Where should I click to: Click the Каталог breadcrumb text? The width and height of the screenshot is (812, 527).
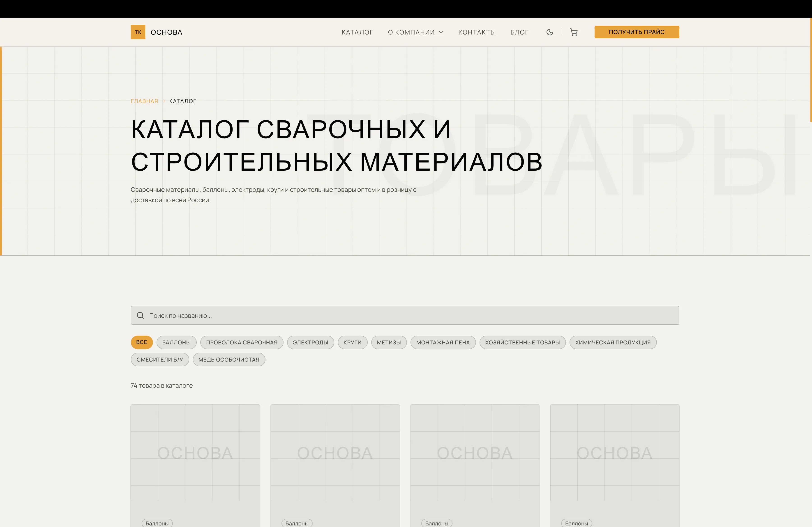[182, 101]
